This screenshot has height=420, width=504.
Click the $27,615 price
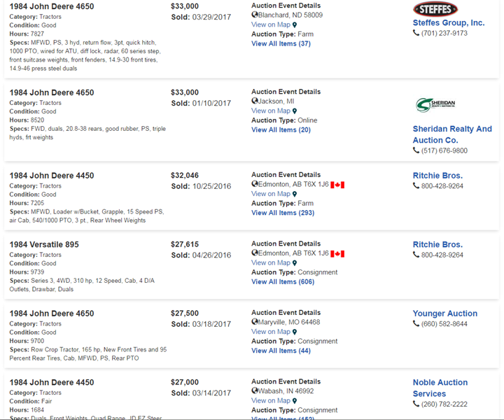tap(185, 244)
